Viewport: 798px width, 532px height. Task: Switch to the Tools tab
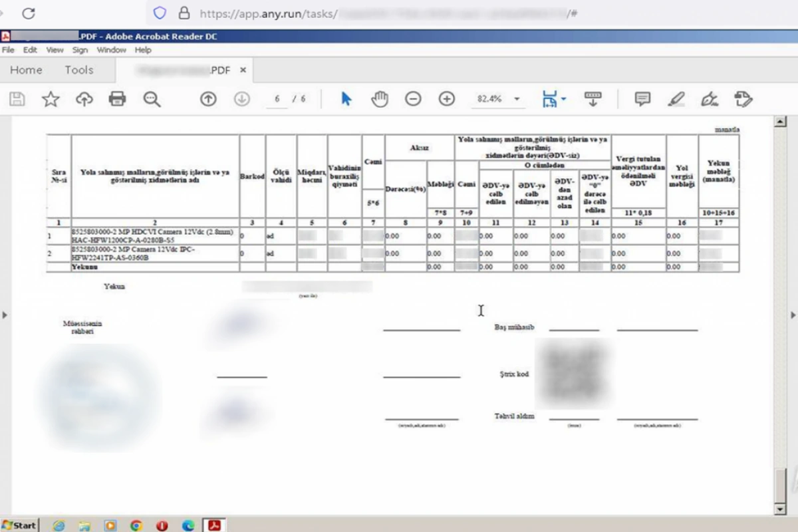(78, 70)
